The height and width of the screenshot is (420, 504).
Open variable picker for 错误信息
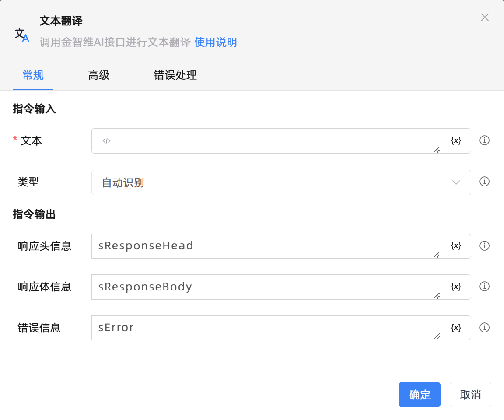coord(456,328)
